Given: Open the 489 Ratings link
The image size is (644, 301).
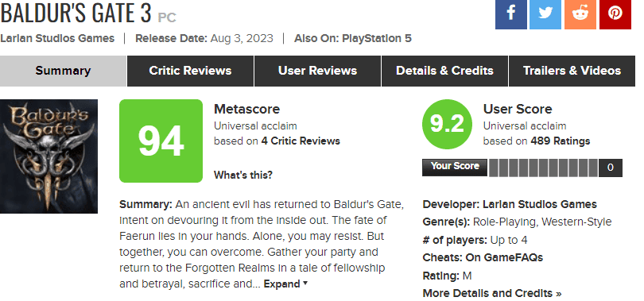Looking at the screenshot, I should [561, 141].
